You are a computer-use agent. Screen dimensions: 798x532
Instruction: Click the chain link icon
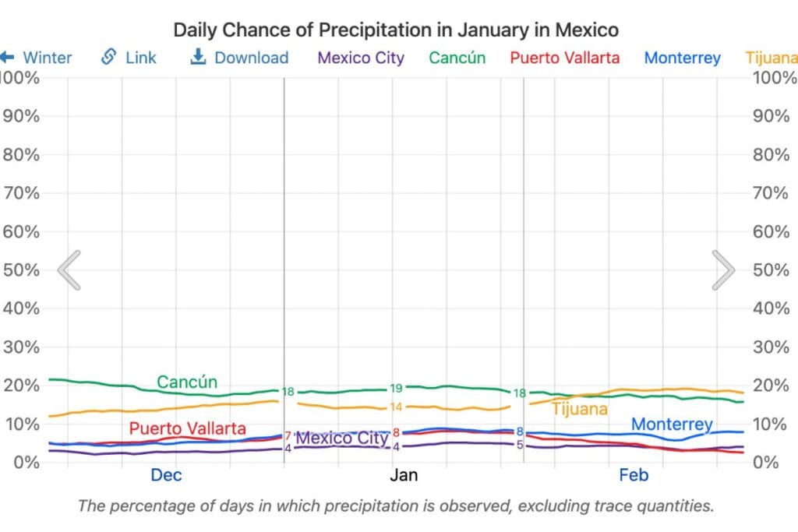[109, 58]
